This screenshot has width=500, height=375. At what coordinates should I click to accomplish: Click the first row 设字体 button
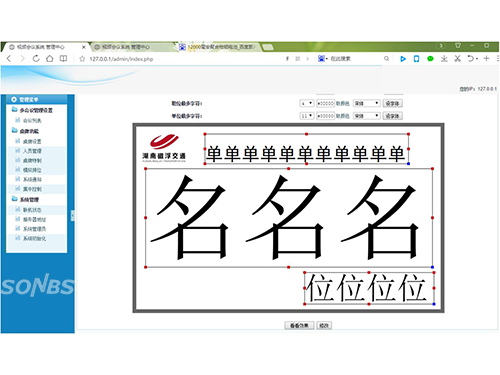click(393, 103)
